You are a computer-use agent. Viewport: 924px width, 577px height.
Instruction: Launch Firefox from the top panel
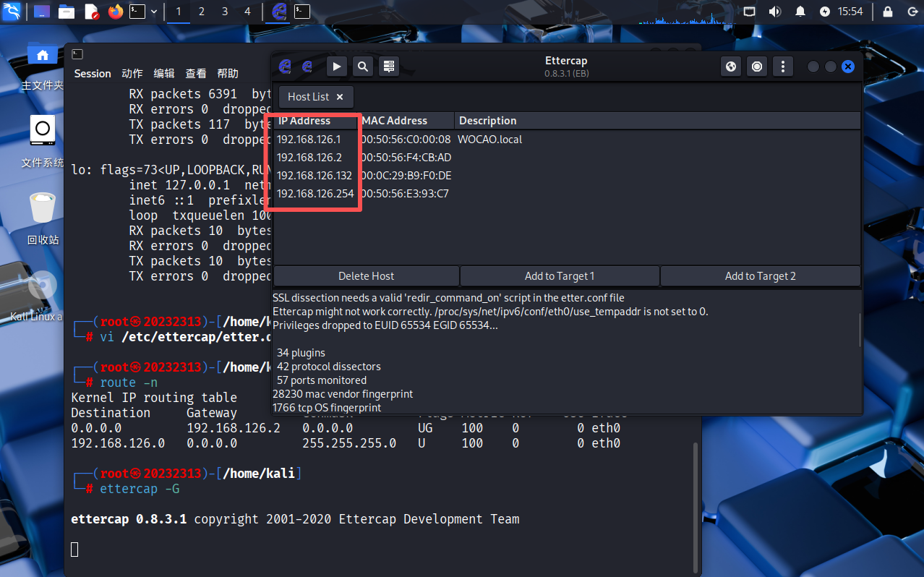coord(115,12)
